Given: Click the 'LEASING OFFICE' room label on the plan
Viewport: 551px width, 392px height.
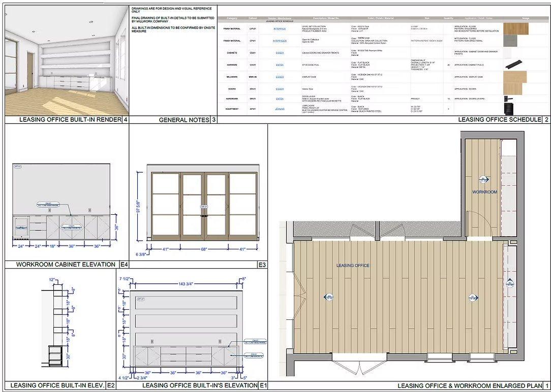Looking at the screenshot, I should click(x=353, y=265).
